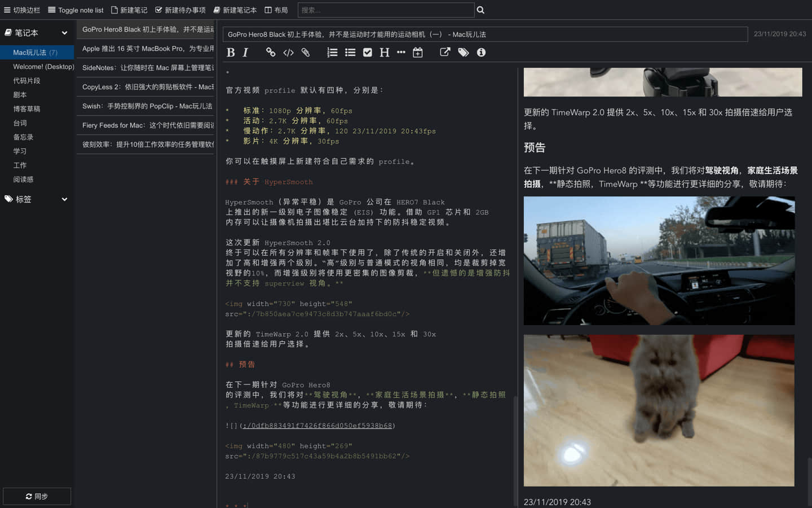Edit the note title field
This screenshot has width=812, height=508.
(485, 34)
